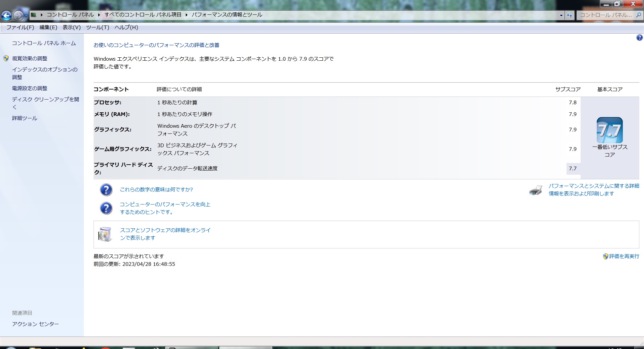644x349 pixels.
Task: Click the プロセッサ subscore 7.8
Action: 573,103
